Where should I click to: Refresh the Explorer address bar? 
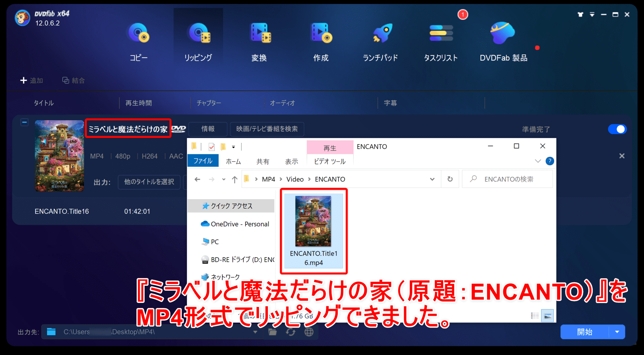(x=450, y=179)
